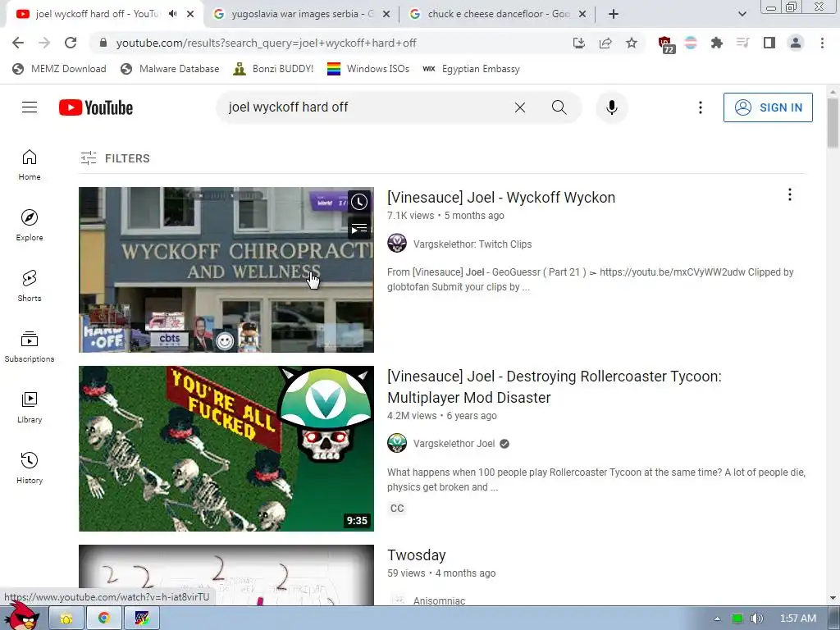The image size is (840, 630).
Task: Click the SIGN IN button
Action: [768, 107]
